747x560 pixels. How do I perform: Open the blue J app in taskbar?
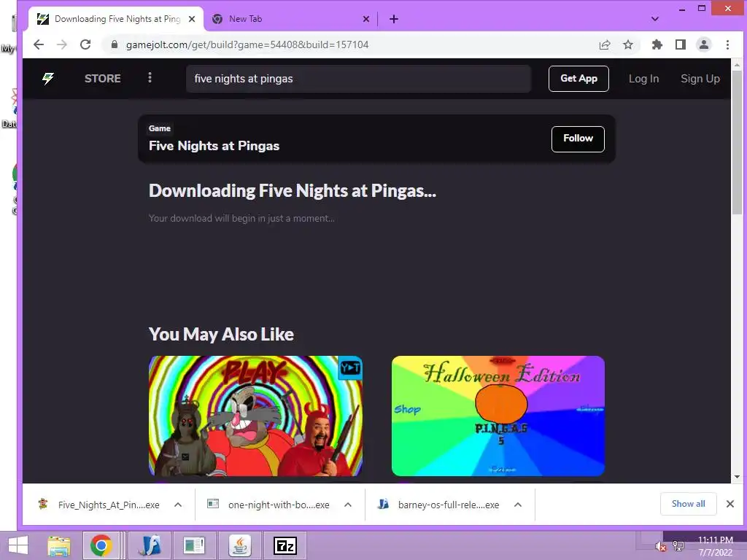[x=150, y=545]
